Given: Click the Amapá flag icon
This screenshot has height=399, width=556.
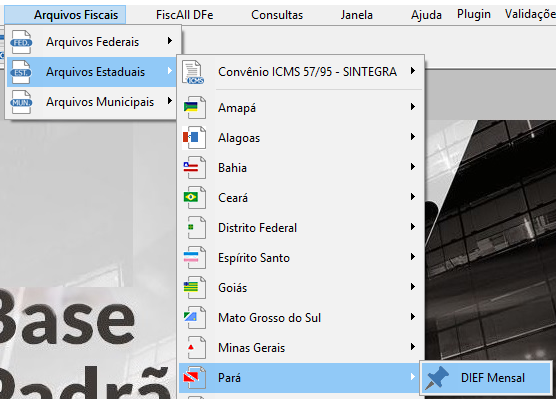Looking at the screenshot, I should pyautogui.click(x=194, y=107).
